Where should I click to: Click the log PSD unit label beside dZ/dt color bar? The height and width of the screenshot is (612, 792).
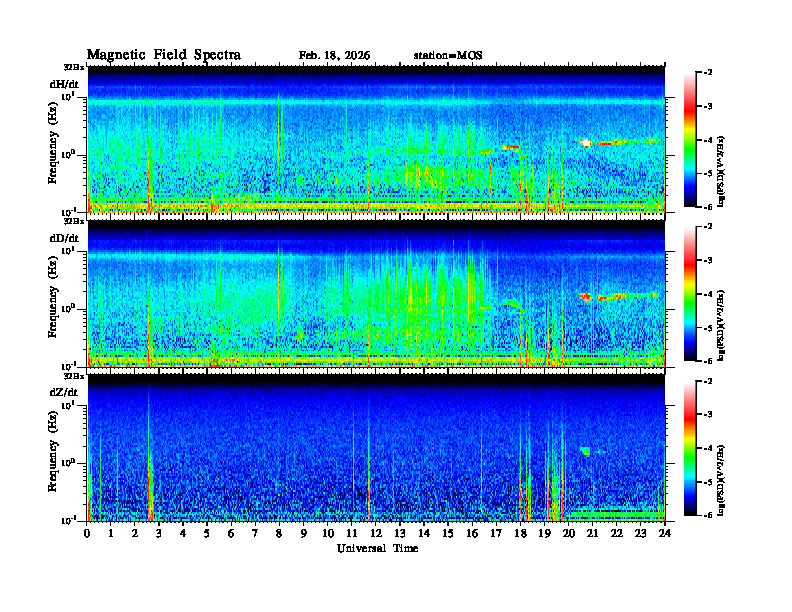coord(722,480)
